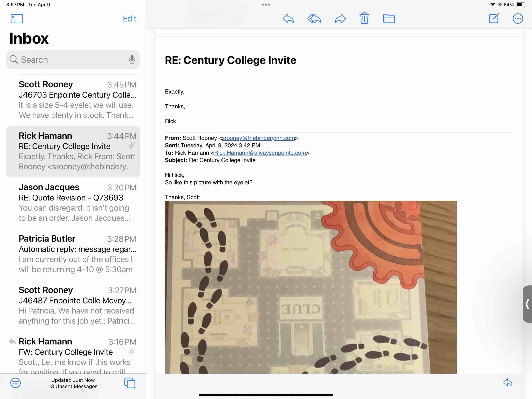Toggle the mailboxes sidebar panel
The height and width of the screenshot is (399, 532).
17,19
